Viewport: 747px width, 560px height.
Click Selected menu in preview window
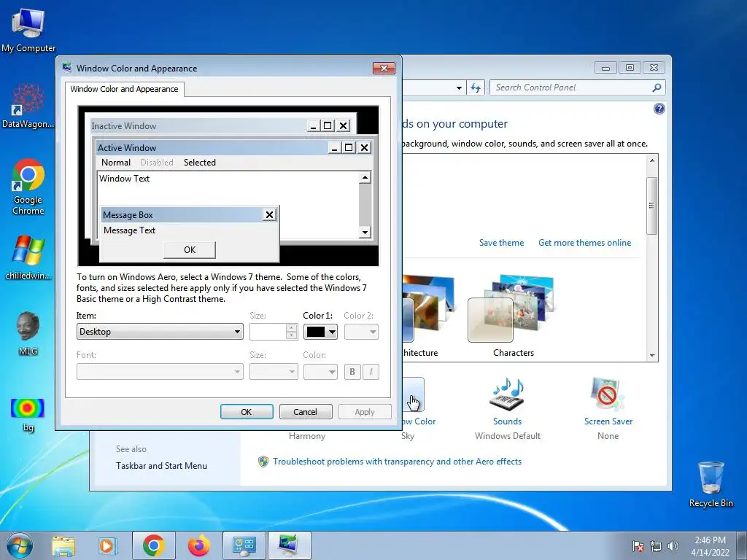click(x=200, y=163)
